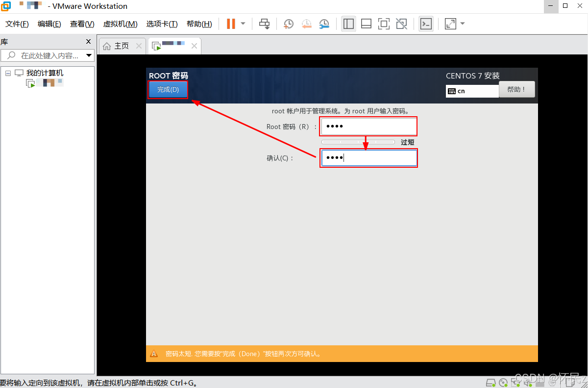Click the search magnifier icon in library
This screenshot has width=588, height=388.
pos(11,55)
